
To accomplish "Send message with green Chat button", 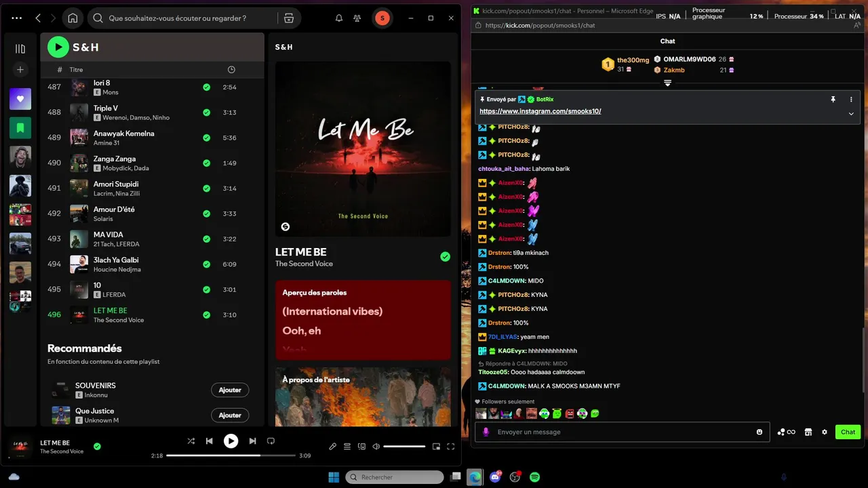I will pos(848,432).
